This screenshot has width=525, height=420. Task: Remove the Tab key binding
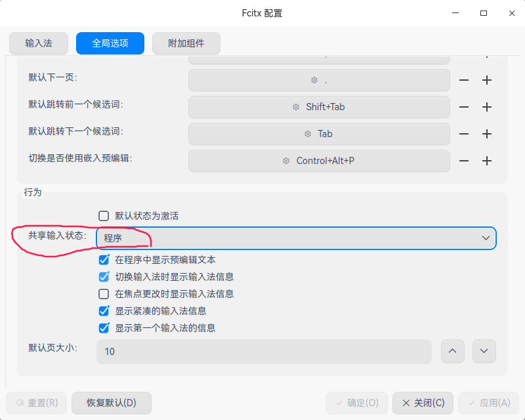[464, 134]
